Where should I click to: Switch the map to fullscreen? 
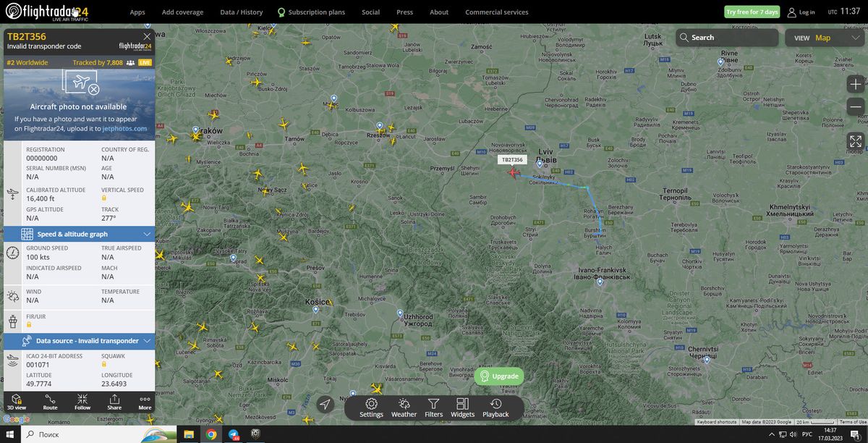(x=856, y=142)
